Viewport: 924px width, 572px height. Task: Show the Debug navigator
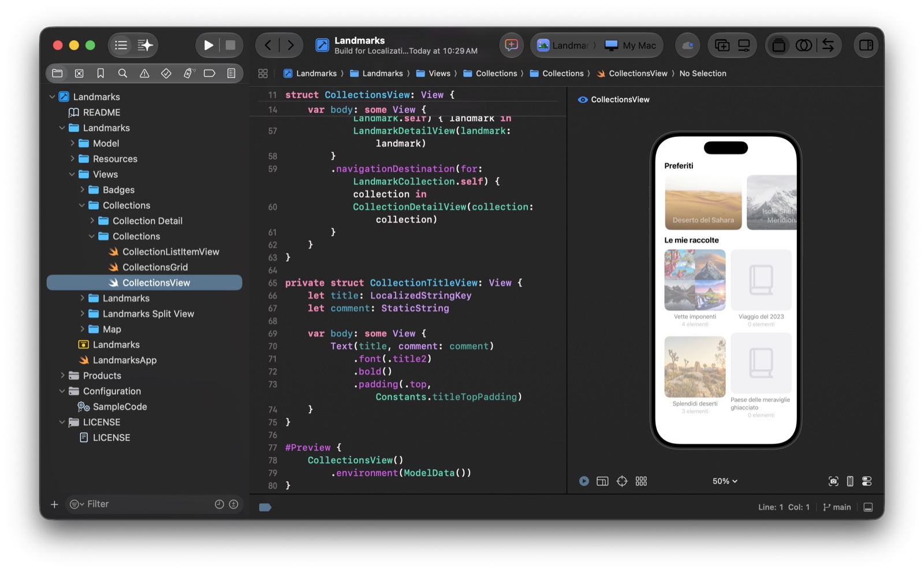coord(188,73)
